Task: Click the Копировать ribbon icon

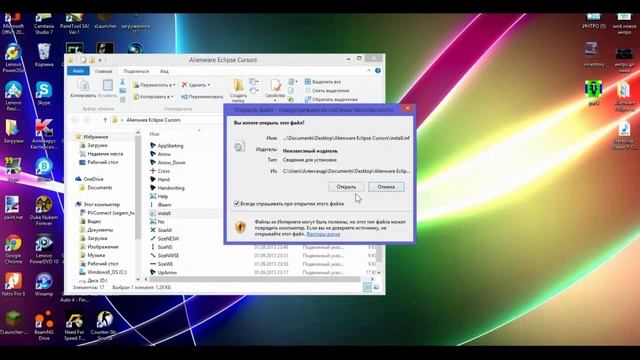Action: tap(83, 89)
